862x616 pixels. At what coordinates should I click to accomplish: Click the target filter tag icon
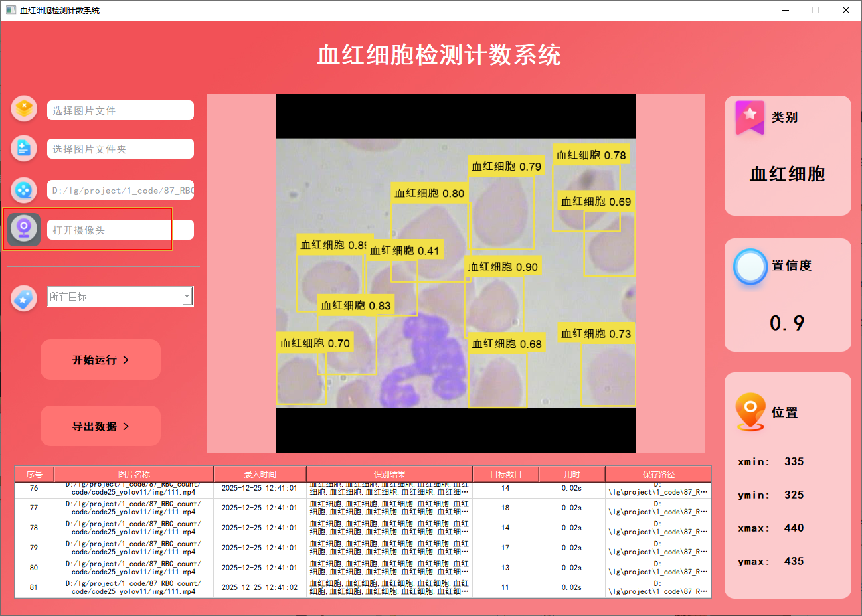tap(24, 299)
